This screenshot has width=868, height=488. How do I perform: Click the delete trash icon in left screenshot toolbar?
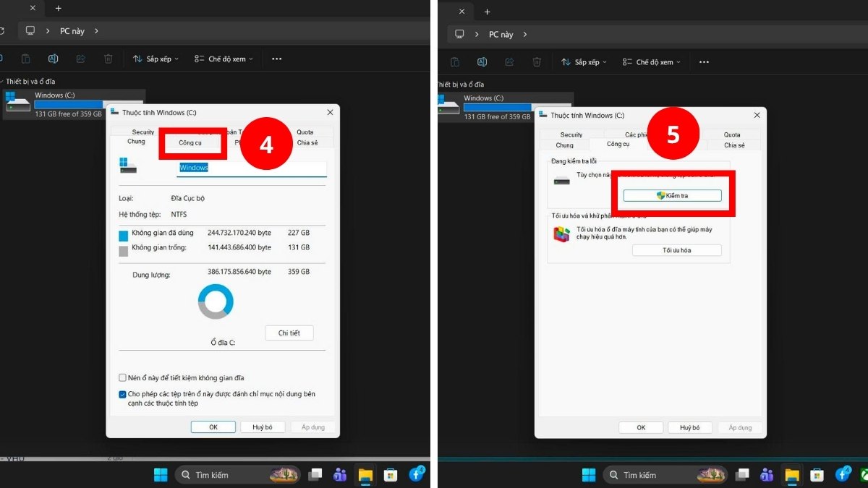click(109, 59)
